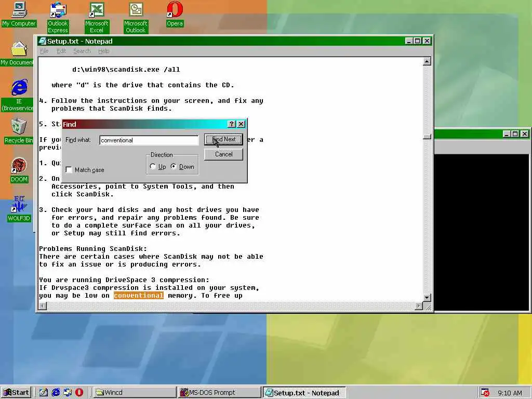Screen dimensions: 532x399
Task: Launch Outlook Express from Quick Launch
Action: tap(68, 392)
